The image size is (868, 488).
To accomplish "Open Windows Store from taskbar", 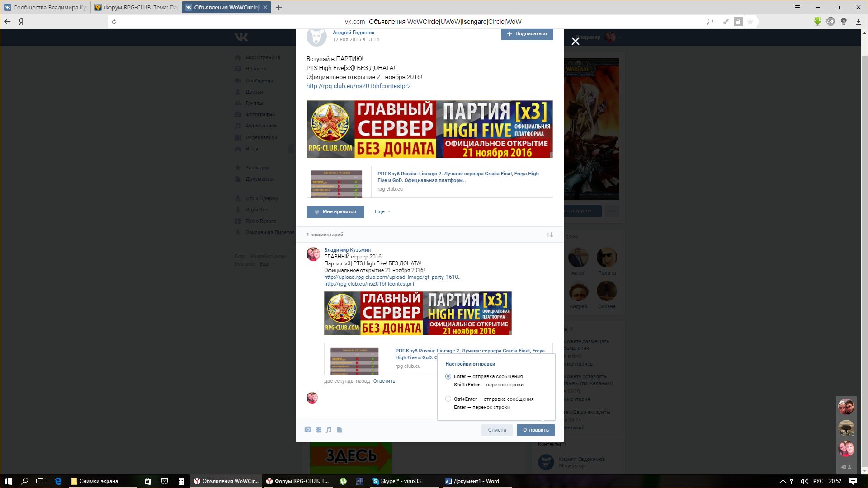I will 147,481.
